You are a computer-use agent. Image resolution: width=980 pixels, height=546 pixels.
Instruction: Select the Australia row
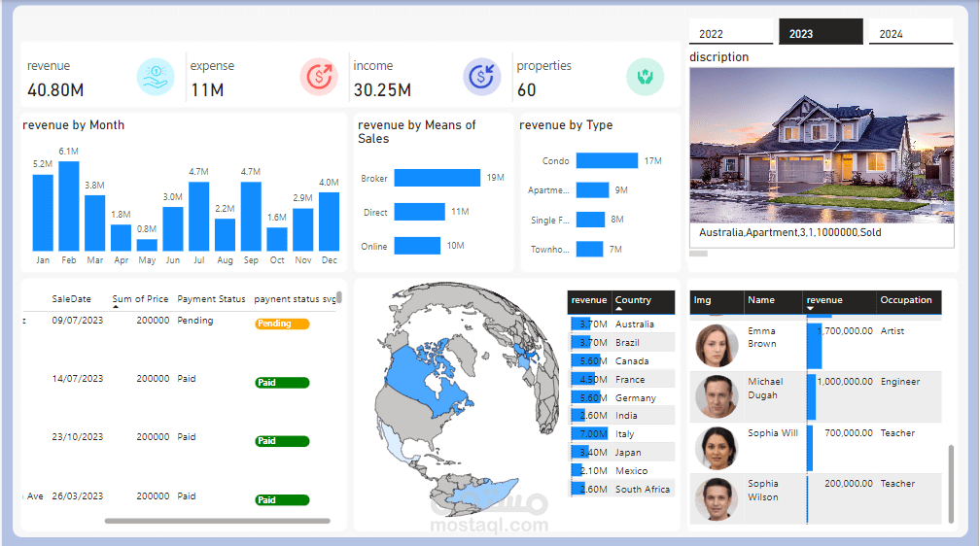pos(621,324)
